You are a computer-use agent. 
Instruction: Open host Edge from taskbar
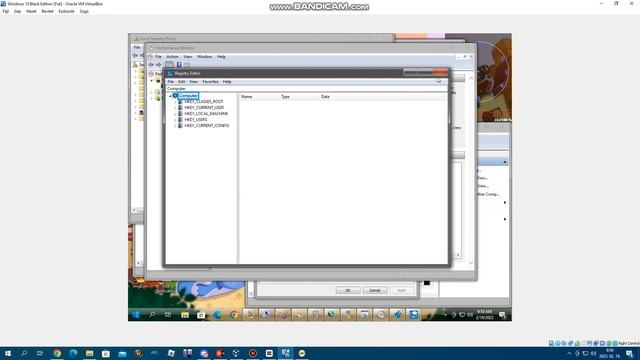tap(73, 353)
